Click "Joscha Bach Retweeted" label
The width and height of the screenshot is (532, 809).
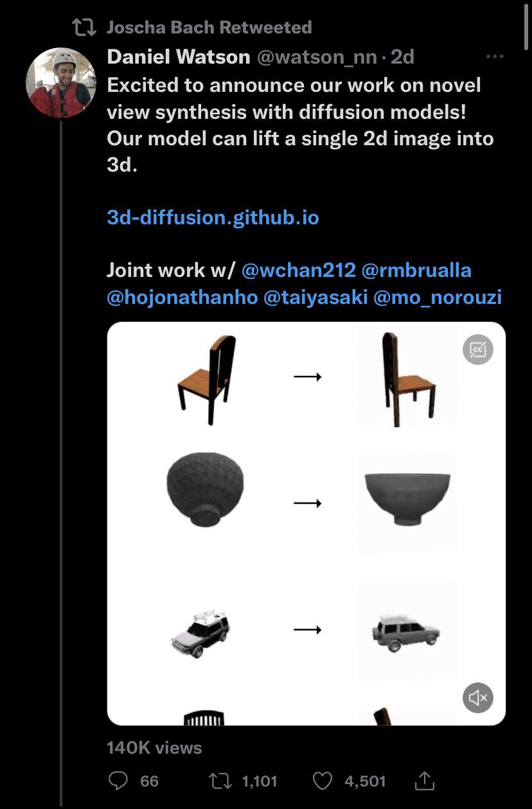tap(209, 27)
